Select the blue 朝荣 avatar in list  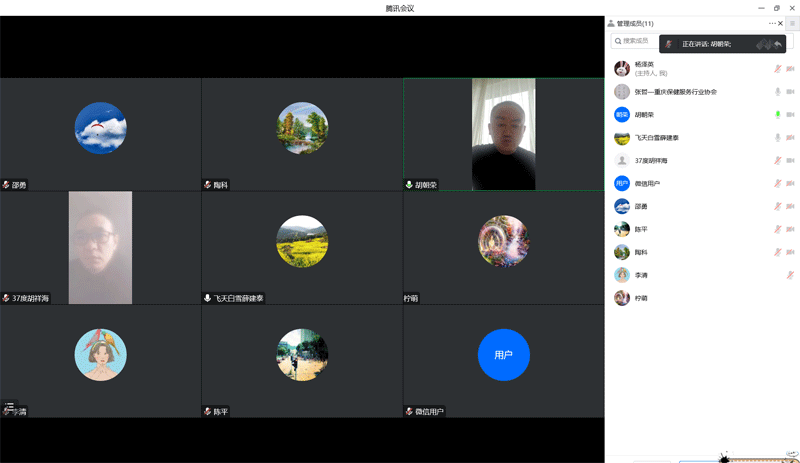(621, 114)
